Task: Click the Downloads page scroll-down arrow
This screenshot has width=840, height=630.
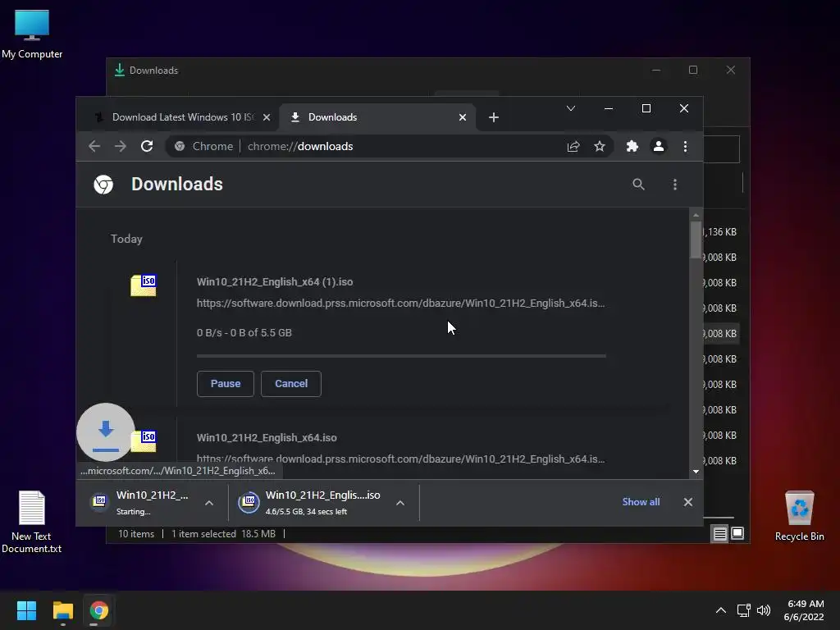Action: pyautogui.click(x=696, y=472)
